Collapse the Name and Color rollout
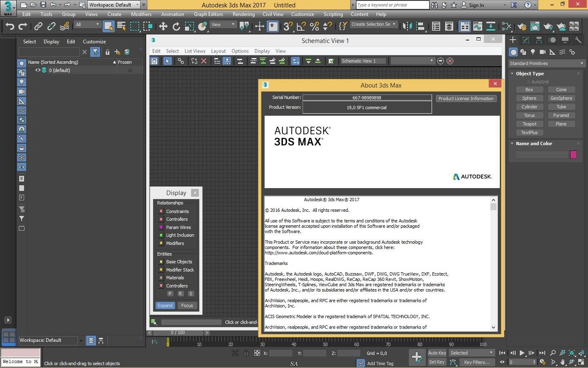The image size is (588, 368). 512,144
